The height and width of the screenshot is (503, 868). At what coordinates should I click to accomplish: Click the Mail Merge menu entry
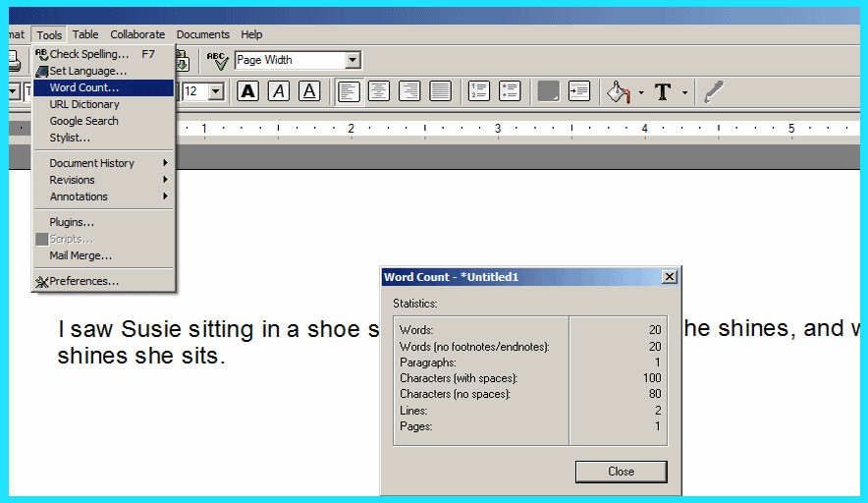(81, 255)
